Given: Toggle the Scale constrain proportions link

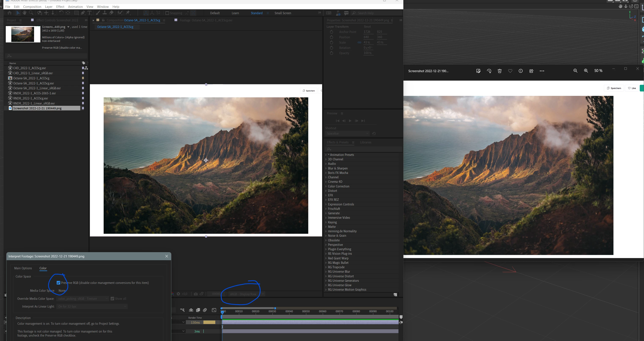Looking at the screenshot, I should 359,43.
